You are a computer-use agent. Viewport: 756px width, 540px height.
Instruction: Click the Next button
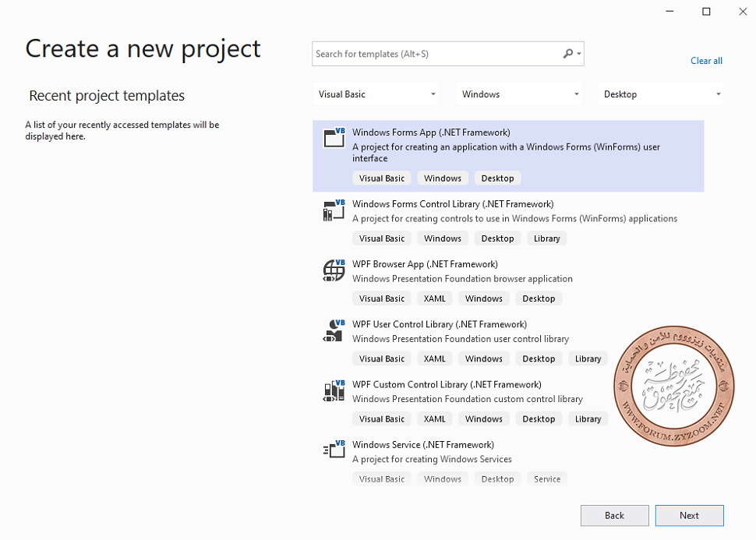click(x=690, y=515)
